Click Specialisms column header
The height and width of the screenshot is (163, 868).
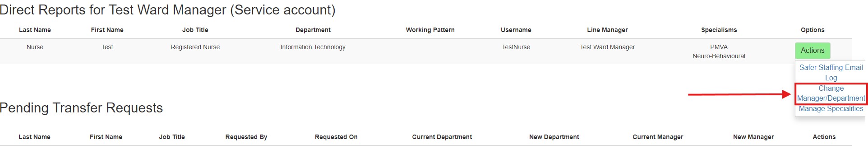[719, 30]
